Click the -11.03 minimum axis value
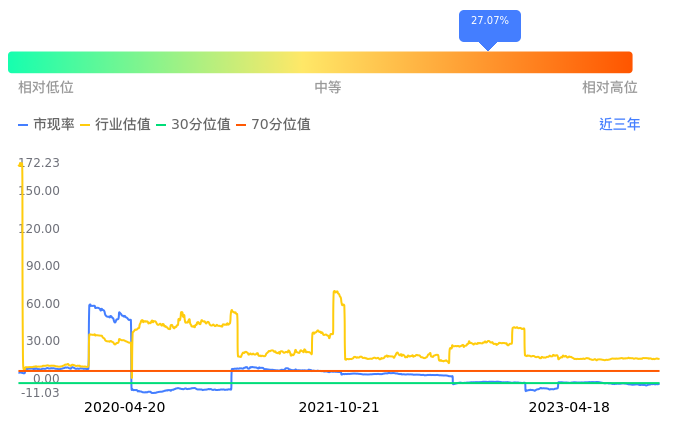686x442 pixels. (40, 393)
